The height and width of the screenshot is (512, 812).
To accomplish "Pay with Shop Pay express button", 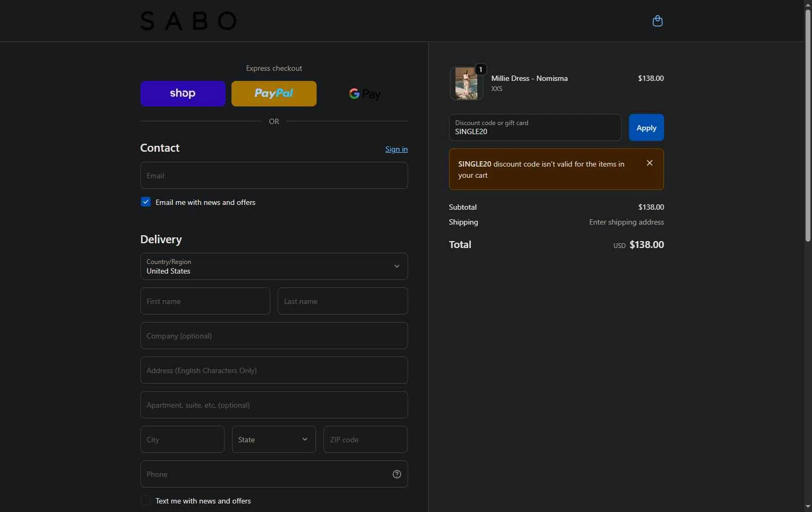I will (183, 94).
